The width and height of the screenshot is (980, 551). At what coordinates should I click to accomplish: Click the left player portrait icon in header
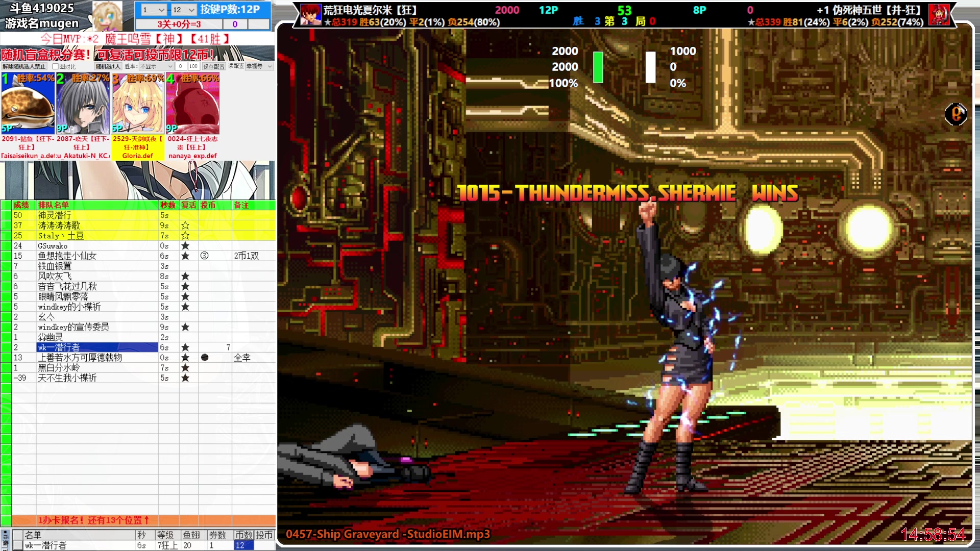pos(311,15)
